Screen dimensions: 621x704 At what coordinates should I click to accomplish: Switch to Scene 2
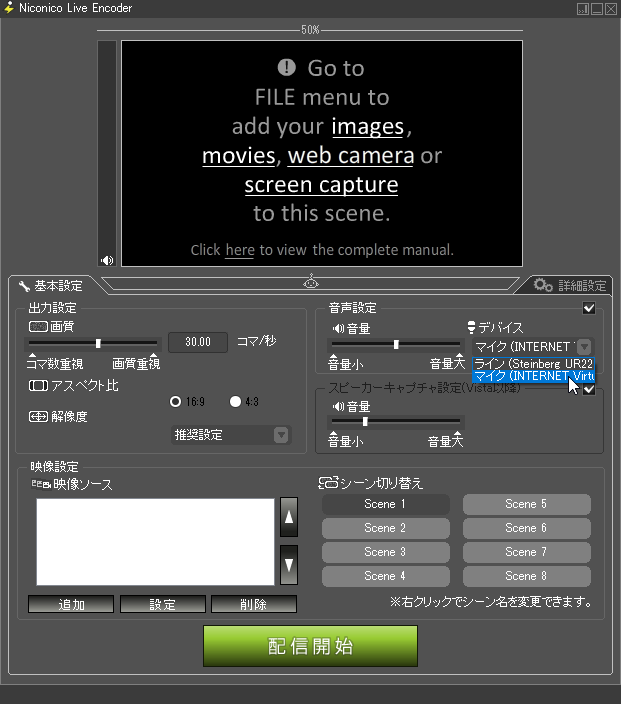click(x=386, y=528)
